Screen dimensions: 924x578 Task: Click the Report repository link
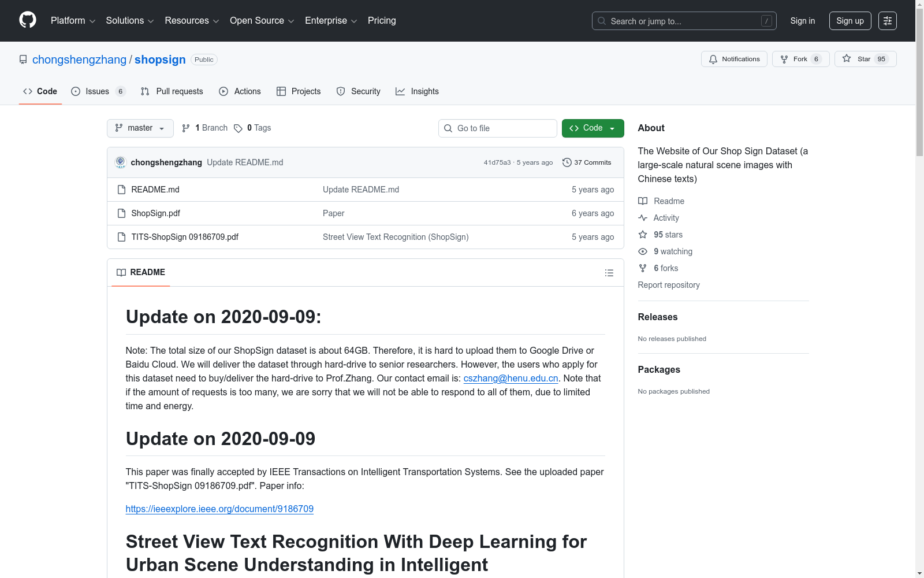click(669, 285)
